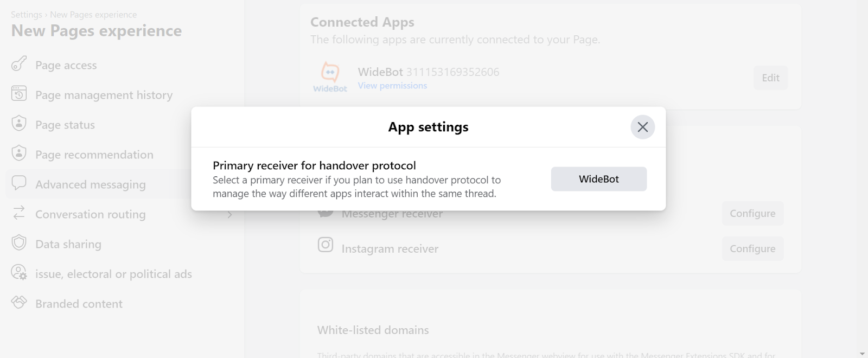Open the WideBot primary receiver dropdown
868x358 pixels.
[x=599, y=179]
